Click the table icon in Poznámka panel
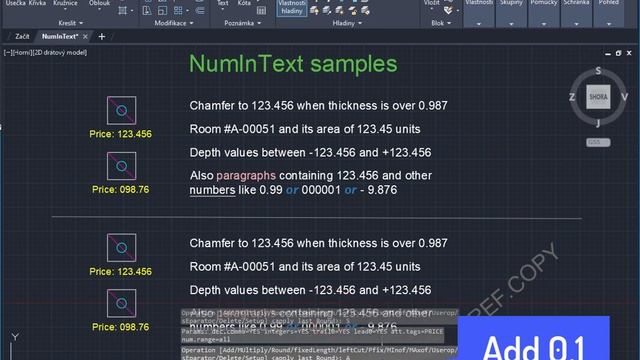The height and width of the screenshot is (360, 640). [x=261, y=11]
